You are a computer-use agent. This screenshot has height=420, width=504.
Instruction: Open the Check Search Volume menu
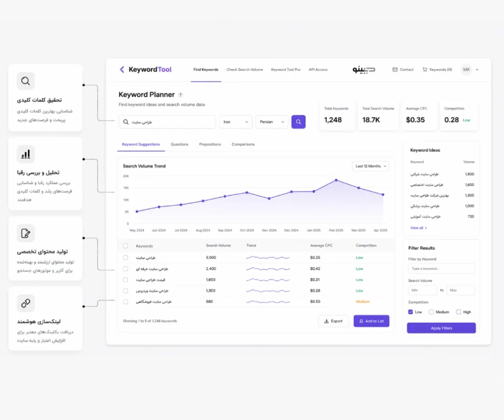pyautogui.click(x=245, y=69)
